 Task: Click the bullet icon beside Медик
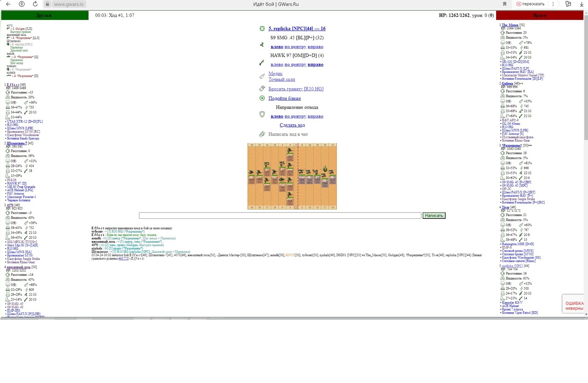[262, 76]
